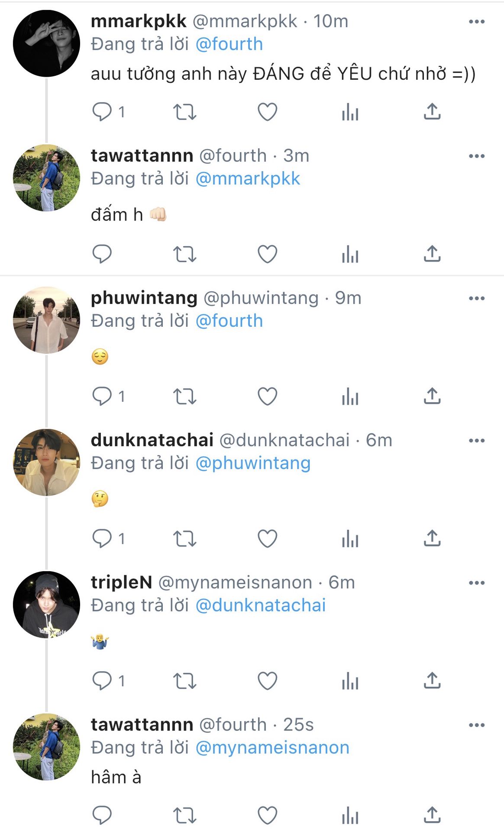The height and width of the screenshot is (832, 504).
Task: View analytics of 'đấm h' tweet
Action: pyautogui.click(x=350, y=254)
